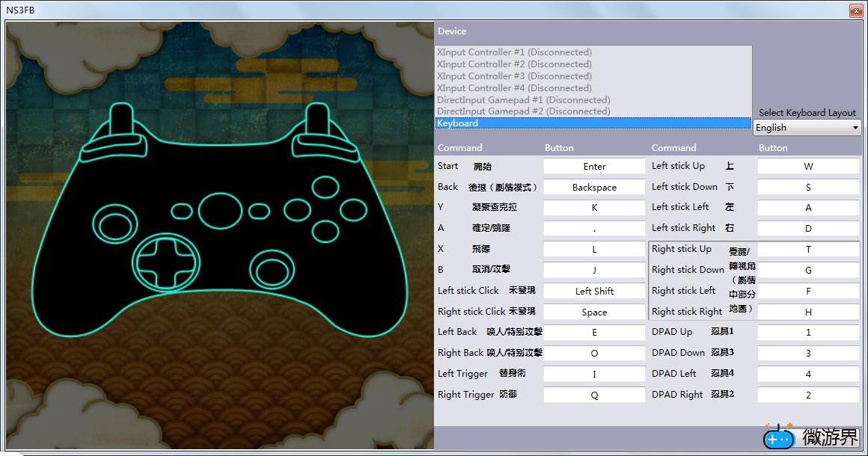Click the 'Right Trigger' command label
The height and width of the screenshot is (456, 868).
point(466,395)
